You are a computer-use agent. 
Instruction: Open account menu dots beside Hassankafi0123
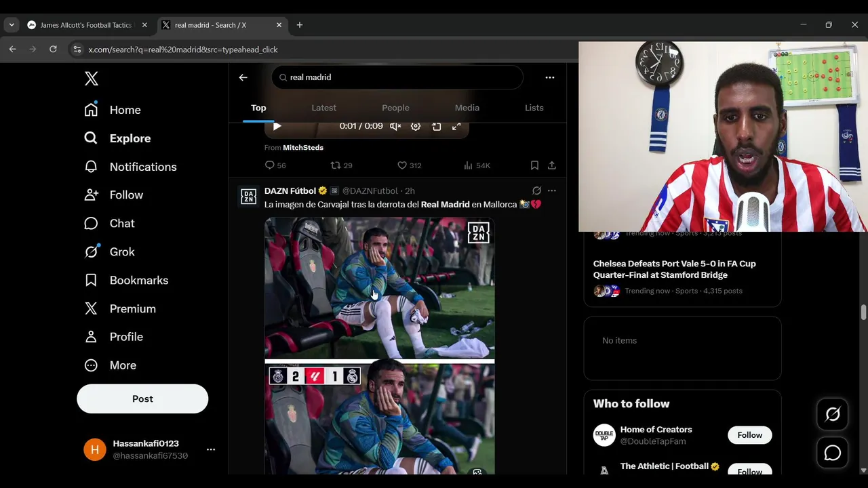[211, 449]
